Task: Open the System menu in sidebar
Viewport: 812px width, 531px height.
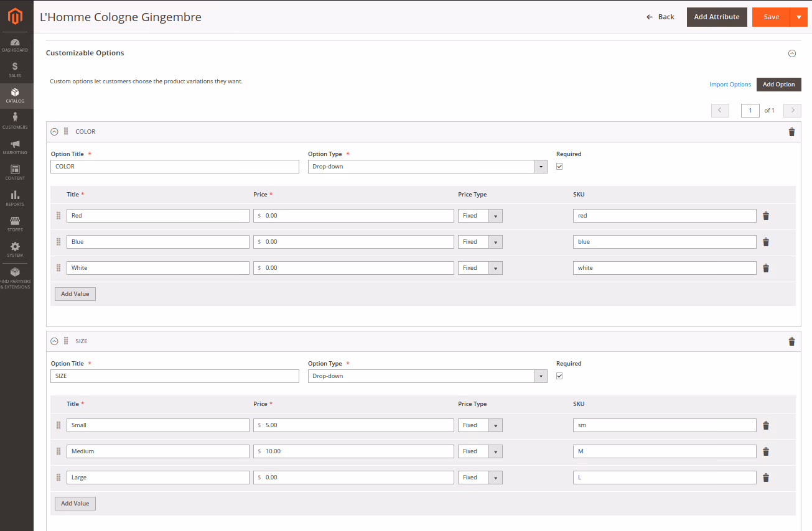Action: (x=16, y=250)
